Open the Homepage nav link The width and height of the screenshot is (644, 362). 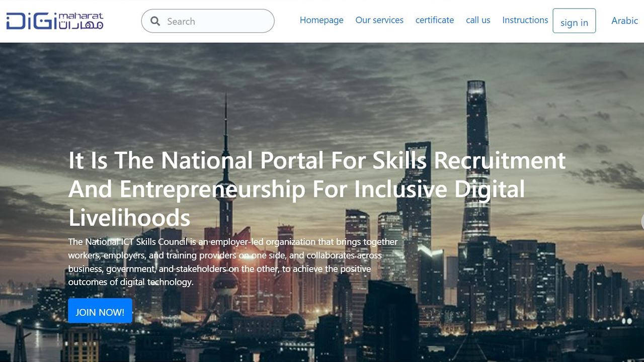(321, 20)
